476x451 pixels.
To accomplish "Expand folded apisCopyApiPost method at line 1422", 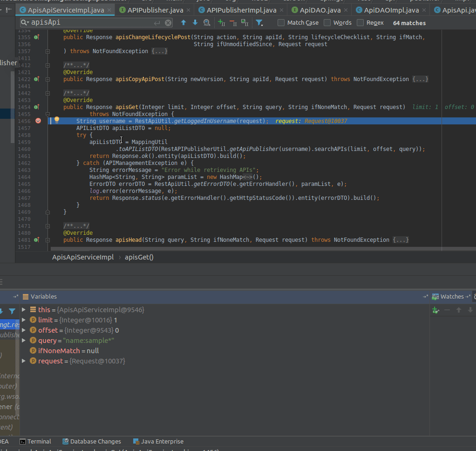I will (48, 79).
